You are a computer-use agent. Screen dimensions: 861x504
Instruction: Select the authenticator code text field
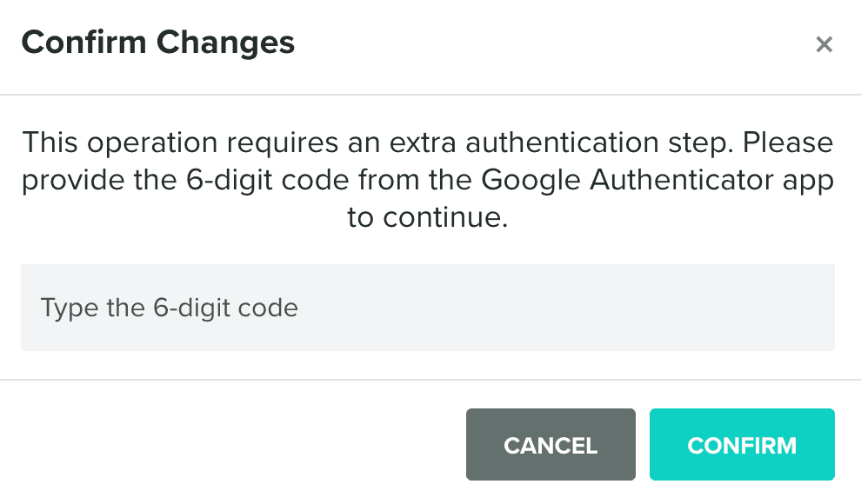pyautogui.click(x=427, y=308)
